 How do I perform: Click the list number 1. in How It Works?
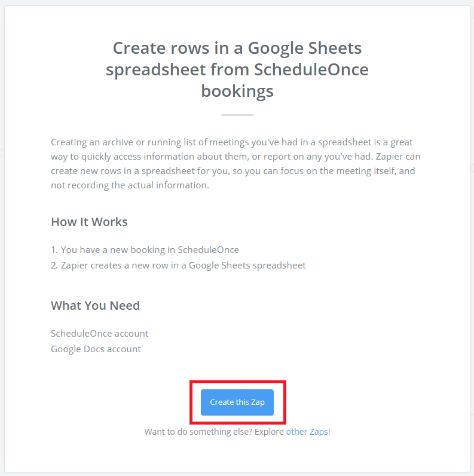tap(54, 249)
